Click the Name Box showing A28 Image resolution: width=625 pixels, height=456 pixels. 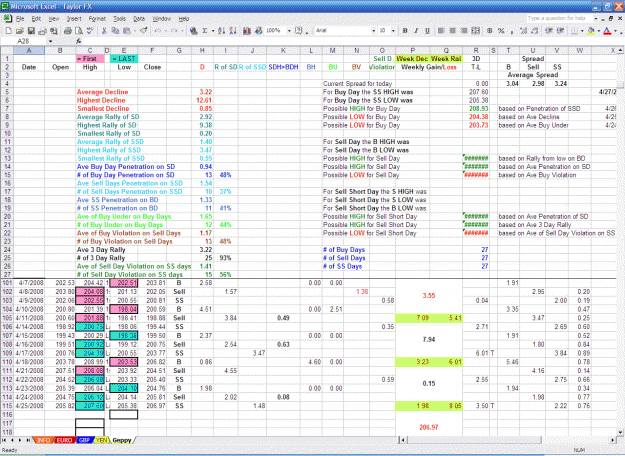[25, 41]
